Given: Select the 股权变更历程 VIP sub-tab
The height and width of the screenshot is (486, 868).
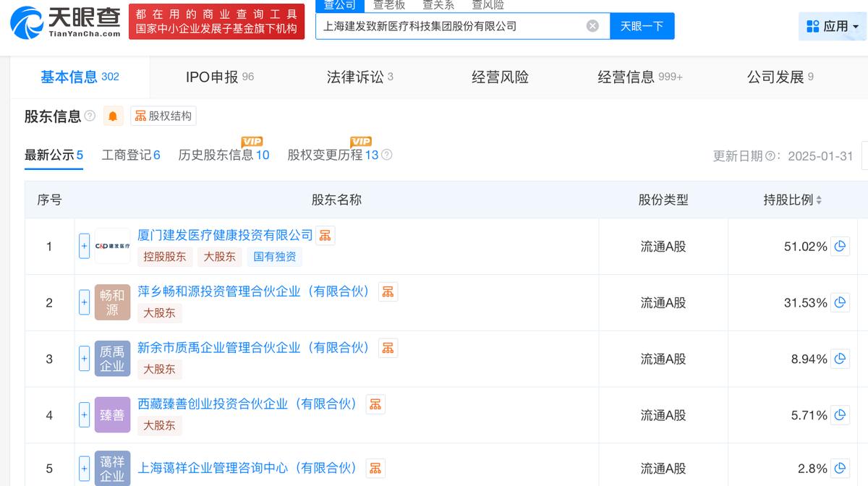Looking at the screenshot, I should click(x=333, y=155).
